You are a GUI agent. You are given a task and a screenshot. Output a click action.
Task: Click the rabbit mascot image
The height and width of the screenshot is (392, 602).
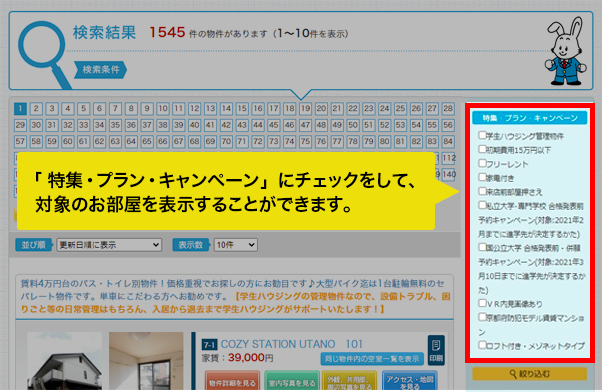pos(566,51)
